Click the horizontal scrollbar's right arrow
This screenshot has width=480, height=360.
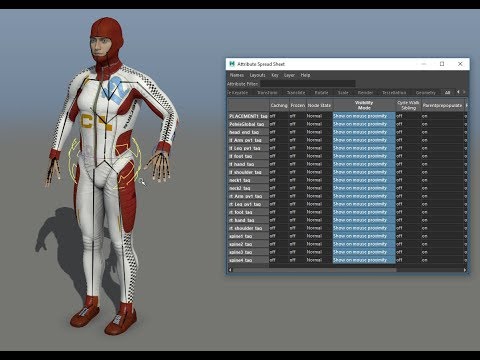tap(465, 270)
